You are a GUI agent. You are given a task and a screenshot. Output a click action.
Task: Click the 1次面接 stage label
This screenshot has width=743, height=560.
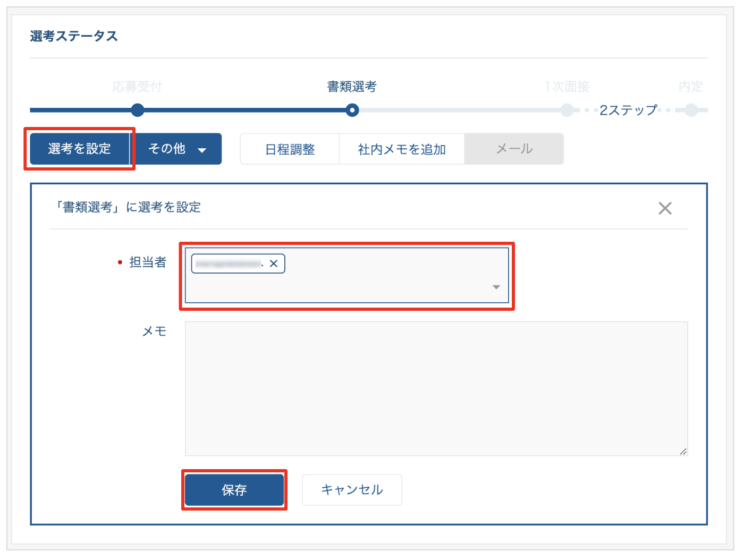(x=567, y=87)
